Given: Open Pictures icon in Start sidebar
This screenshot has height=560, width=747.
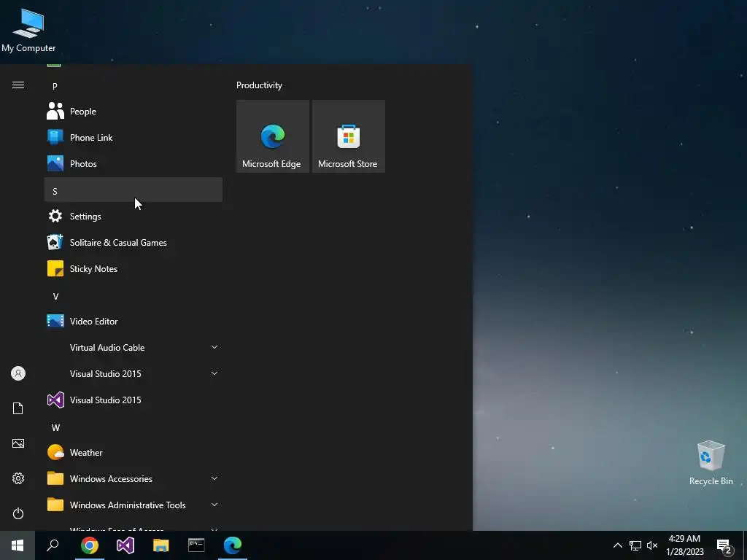Looking at the screenshot, I should pyautogui.click(x=18, y=443).
